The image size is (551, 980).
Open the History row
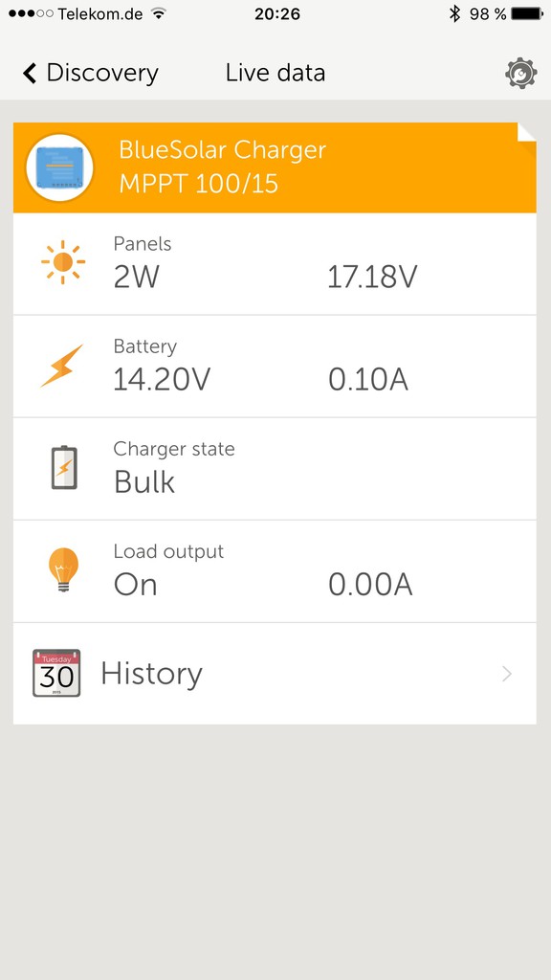[x=275, y=674]
